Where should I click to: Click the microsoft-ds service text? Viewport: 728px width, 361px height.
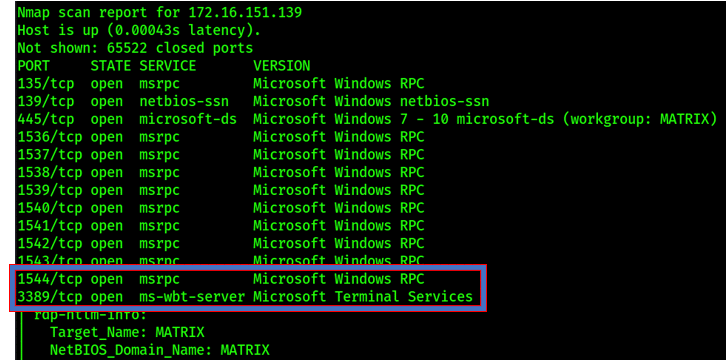pos(188,120)
